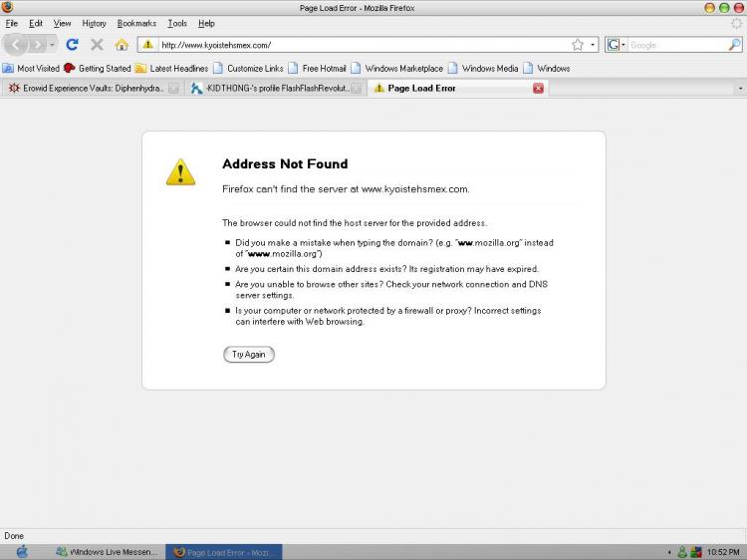The width and height of the screenshot is (747, 560).
Task: Close the Erowid Experience Vaults tab
Action: click(173, 88)
